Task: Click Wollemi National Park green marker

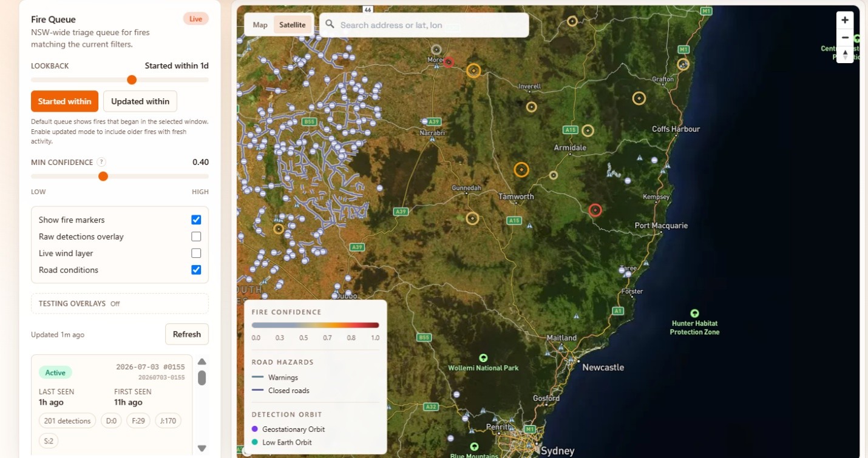Action: [x=483, y=359]
